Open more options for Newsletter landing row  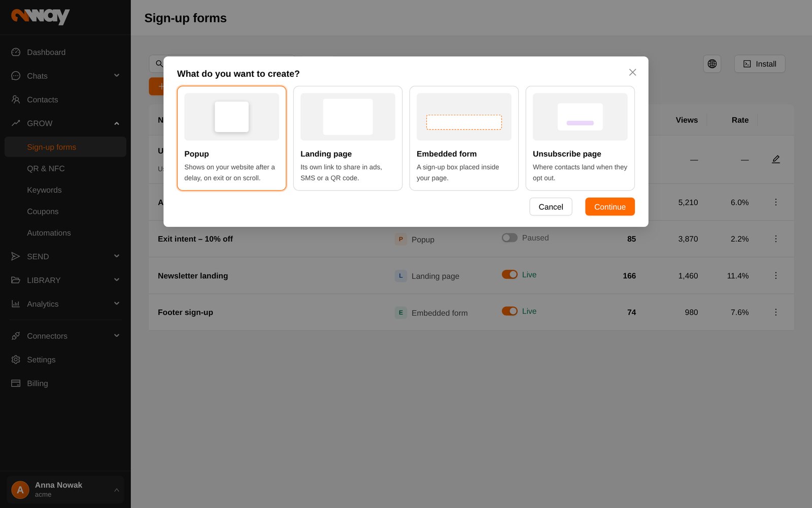coord(775,275)
